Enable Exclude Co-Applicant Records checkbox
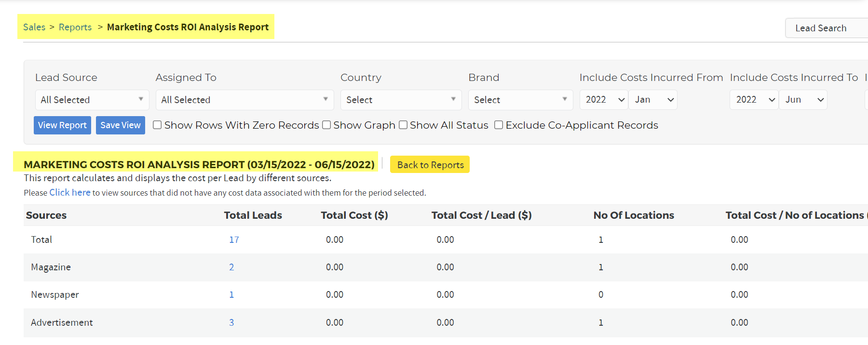 [499, 125]
